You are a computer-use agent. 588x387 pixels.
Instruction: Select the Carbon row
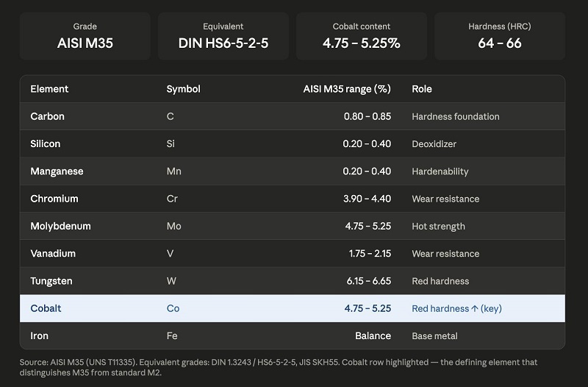pos(293,116)
